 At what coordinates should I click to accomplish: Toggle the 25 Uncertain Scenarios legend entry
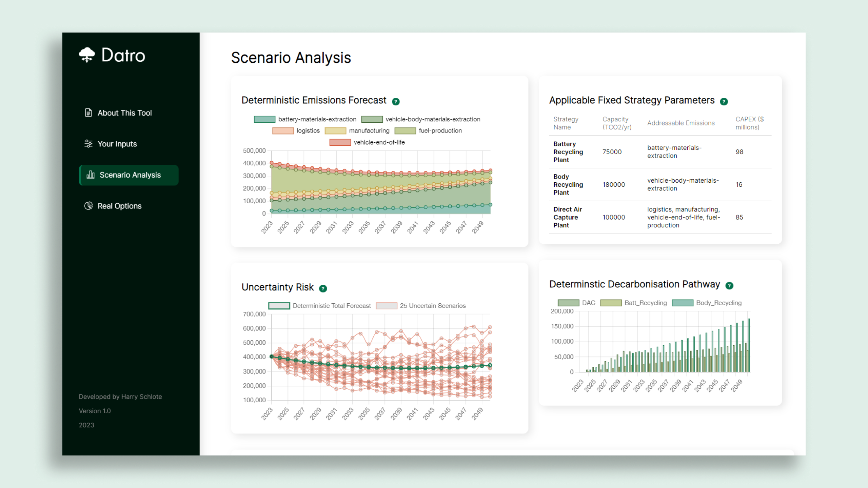(x=432, y=306)
